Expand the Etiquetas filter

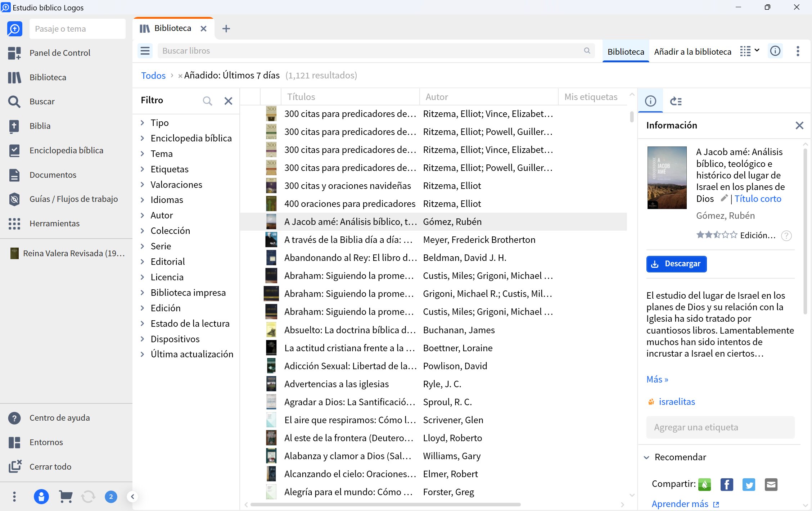[x=143, y=169]
